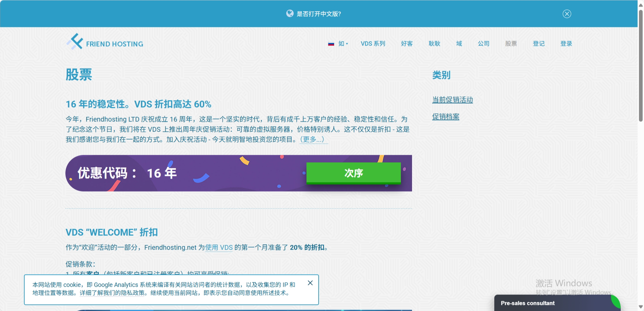This screenshot has width=644, height=311.
Task: Select 股票 in the navigation bar
Action: (511, 44)
